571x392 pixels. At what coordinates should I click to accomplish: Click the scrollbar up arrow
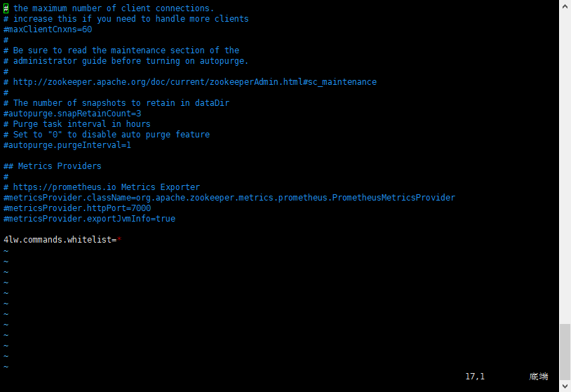coord(565,6)
